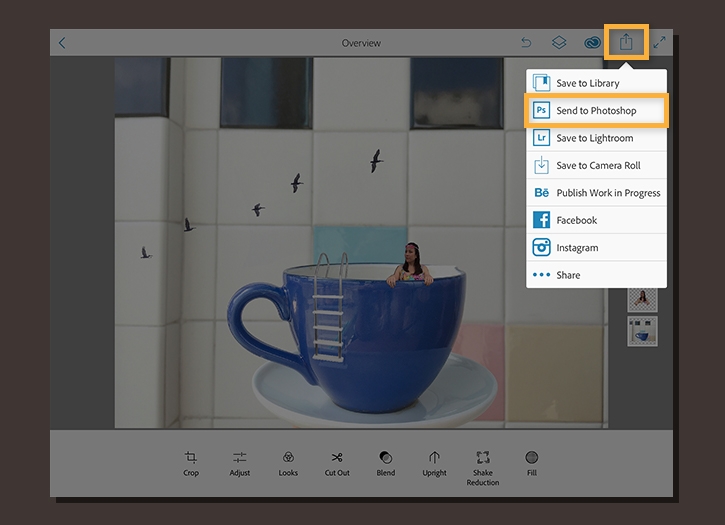The height and width of the screenshot is (525, 725).
Task: Choose Send to Photoshop
Action: (596, 111)
